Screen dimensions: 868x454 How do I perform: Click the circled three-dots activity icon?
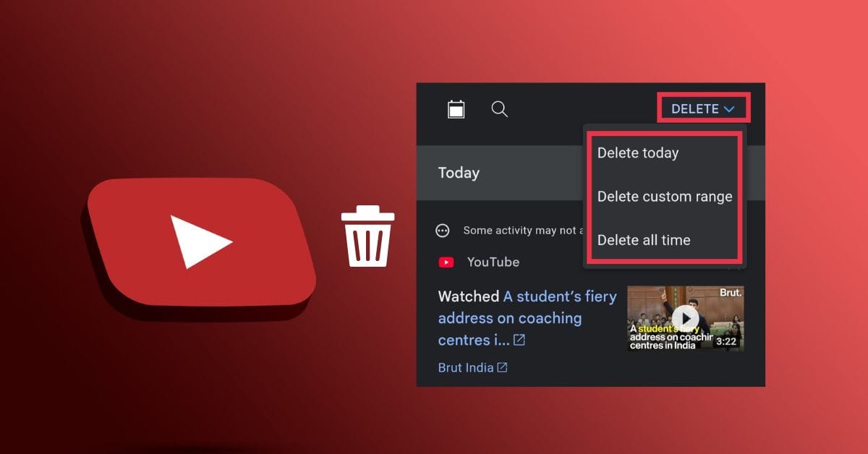click(443, 231)
